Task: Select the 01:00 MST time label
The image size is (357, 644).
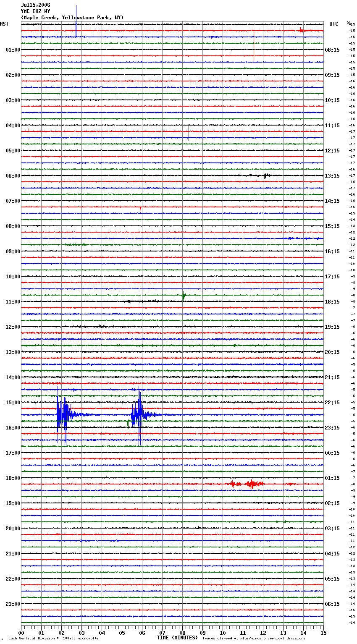Action: tap(13, 50)
